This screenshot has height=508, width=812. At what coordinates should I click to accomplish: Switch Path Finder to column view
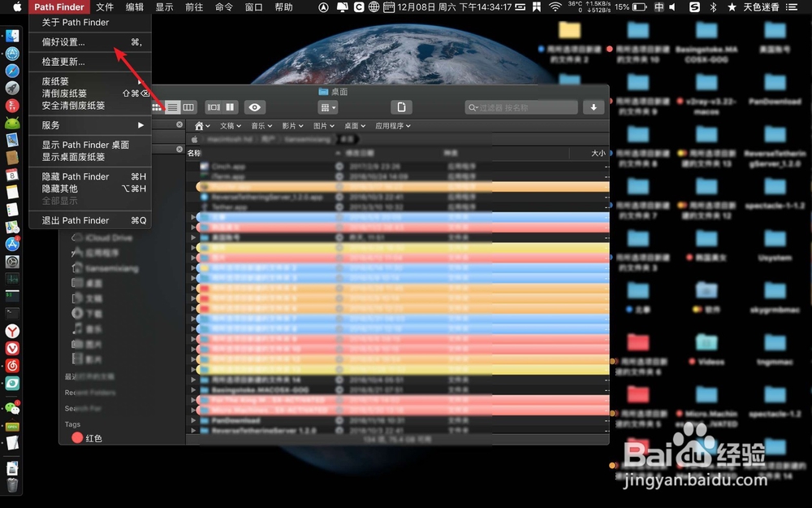point(188,107)
